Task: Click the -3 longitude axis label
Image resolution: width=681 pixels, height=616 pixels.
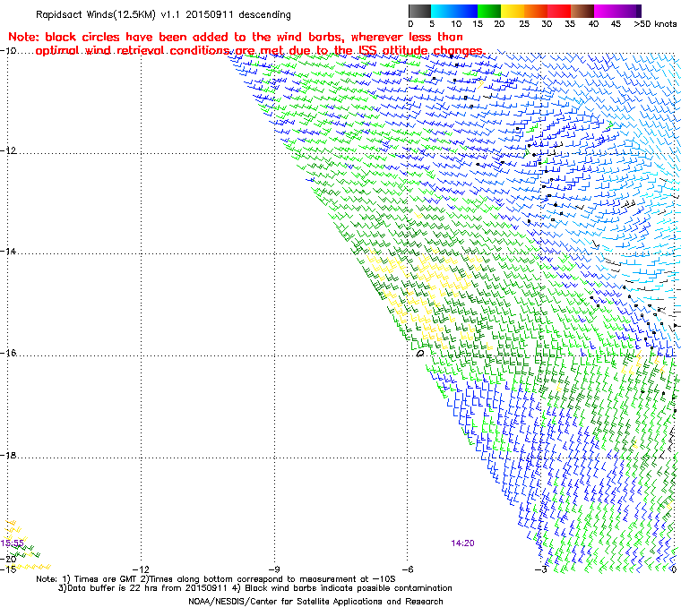Action: [x=539, y=569]
